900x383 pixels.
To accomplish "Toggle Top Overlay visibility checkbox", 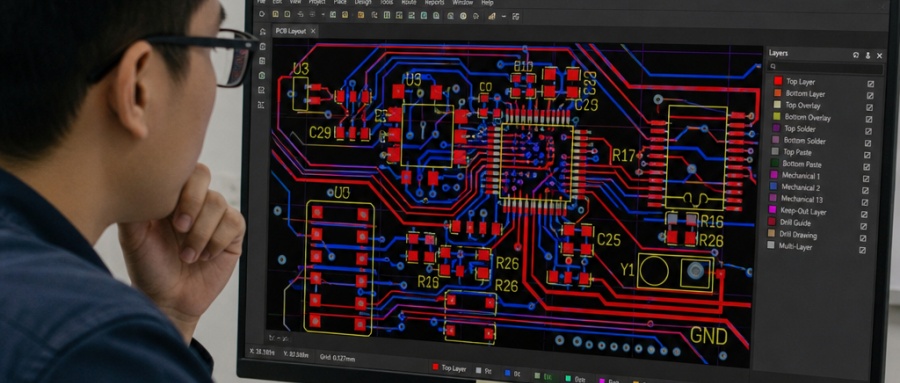I will 870,107.
